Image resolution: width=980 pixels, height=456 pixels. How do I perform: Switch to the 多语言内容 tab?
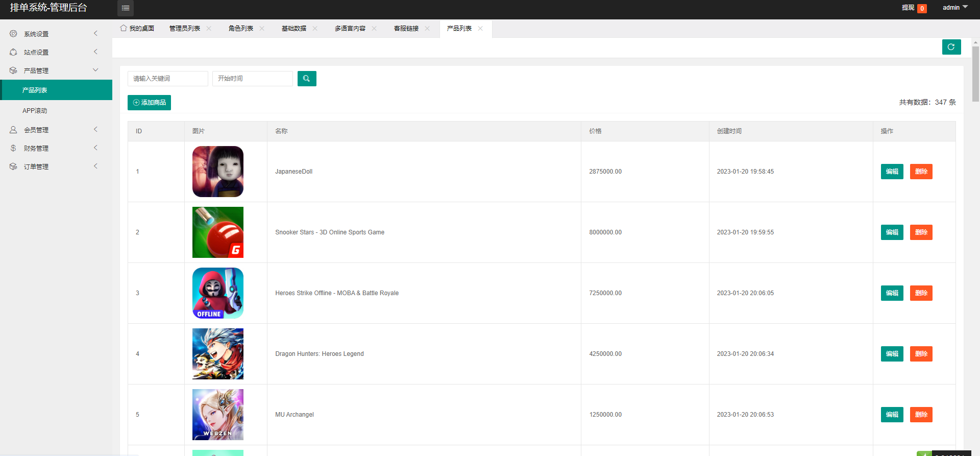pos(350,29)
